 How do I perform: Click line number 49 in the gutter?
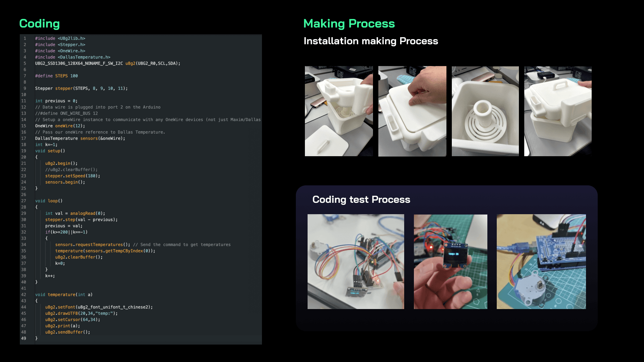(x=23, y=338)
